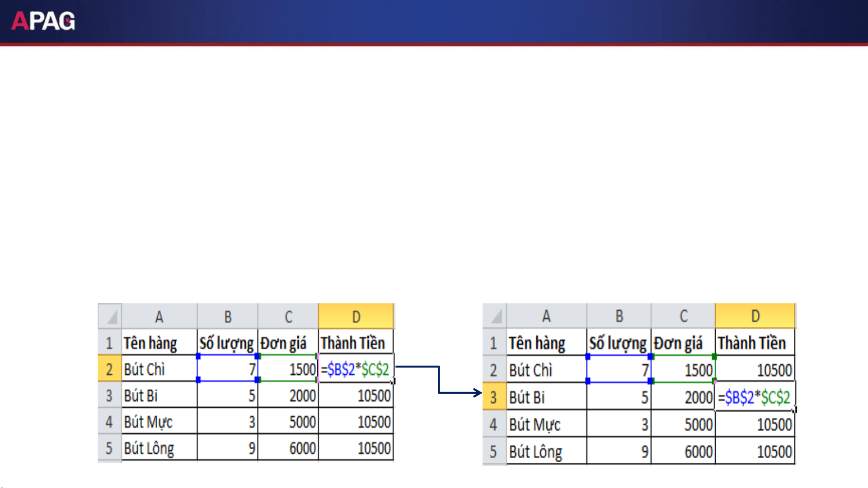Select column D header in right table
Screen dimensions: 868x488
tap(755, 316)
